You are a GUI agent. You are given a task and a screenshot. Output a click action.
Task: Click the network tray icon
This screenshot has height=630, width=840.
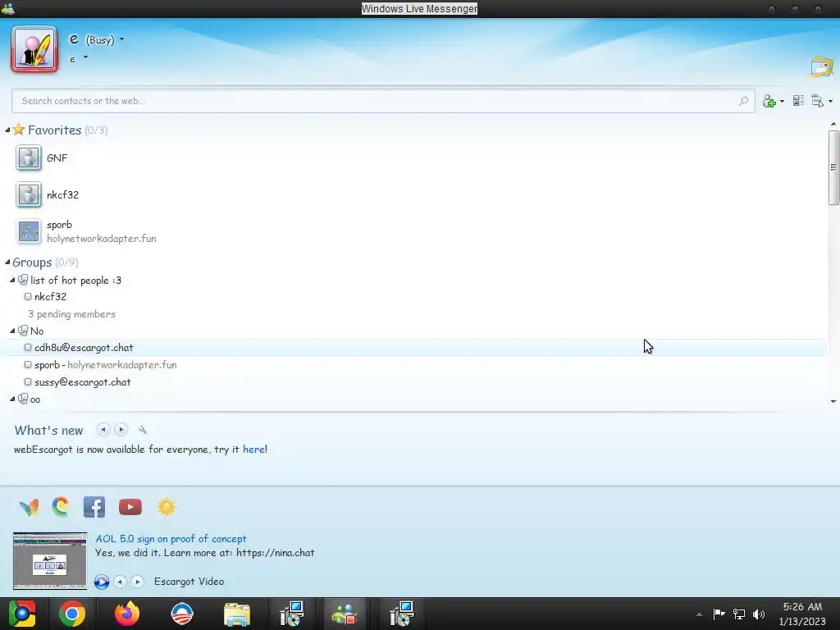pyautogui.click(x=739, y=614)
